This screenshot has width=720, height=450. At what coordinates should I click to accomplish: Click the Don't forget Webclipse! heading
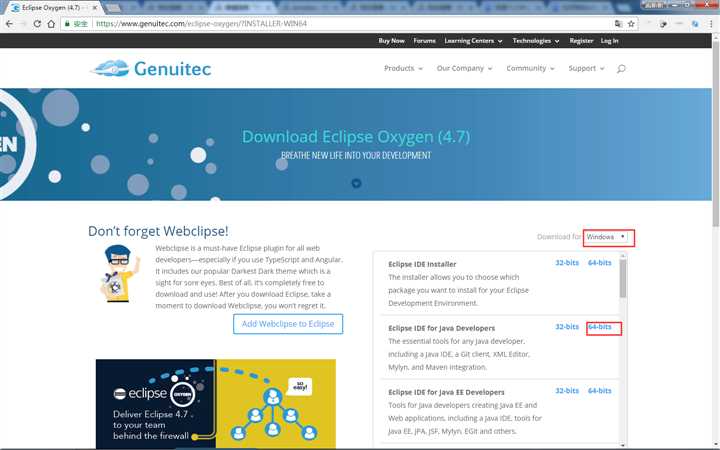click(x=158, y=231)
